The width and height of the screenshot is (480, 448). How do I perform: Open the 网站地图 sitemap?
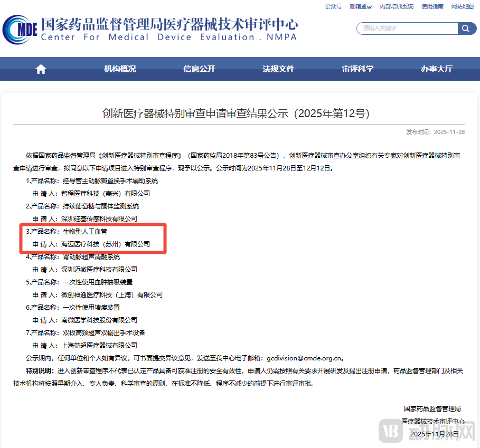(x=462, y=7)
